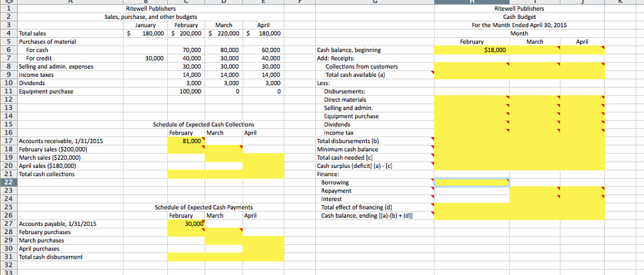This screenshot has width=644, height=275.
Task: Select 'Total effect of financing (d)' label
Action: point(358,208)
